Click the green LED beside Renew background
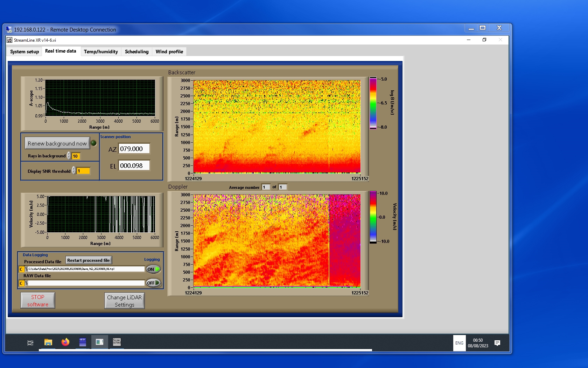 click(x=94, y=143)
